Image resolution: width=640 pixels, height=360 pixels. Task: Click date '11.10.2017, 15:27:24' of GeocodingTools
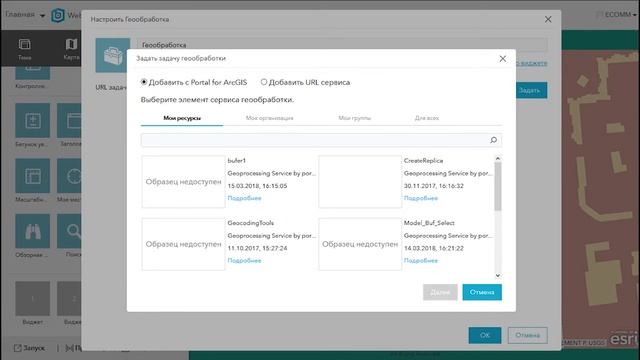tap(257, 248)
